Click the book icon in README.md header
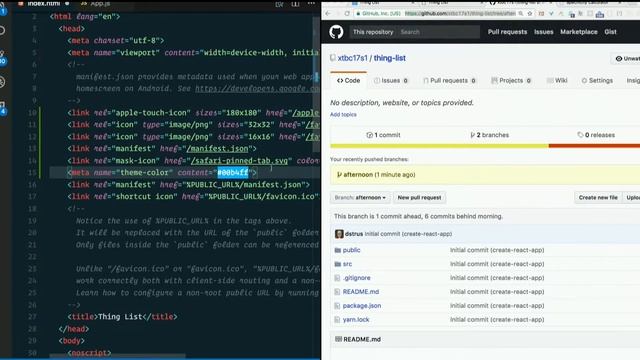 tap(338, 339)
